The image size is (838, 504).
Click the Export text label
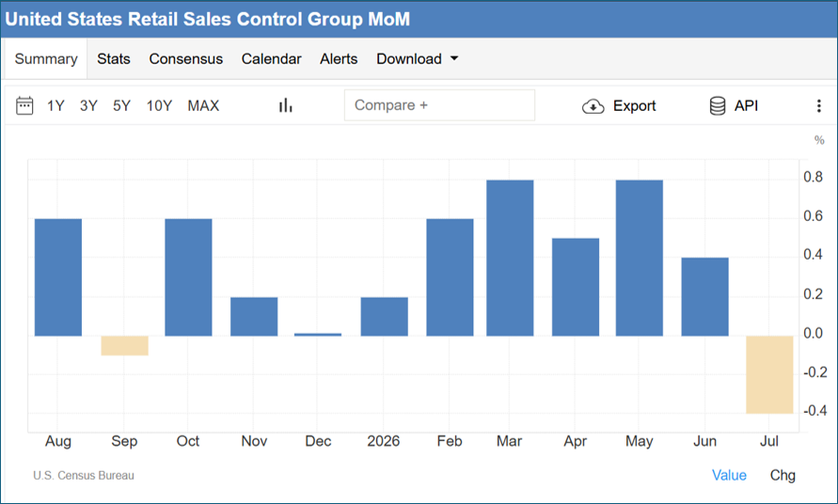(x=634, y=106)
